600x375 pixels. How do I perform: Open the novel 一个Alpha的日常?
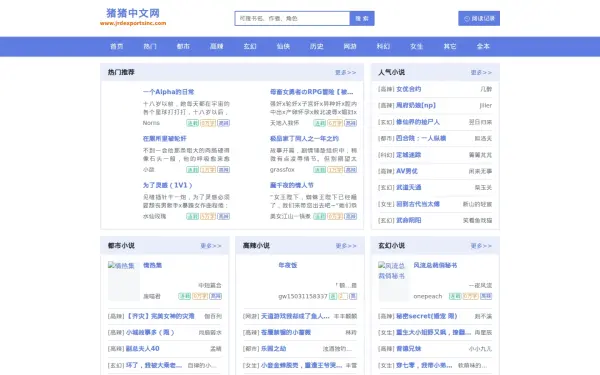pyautogui.click(x=168, y=92)
